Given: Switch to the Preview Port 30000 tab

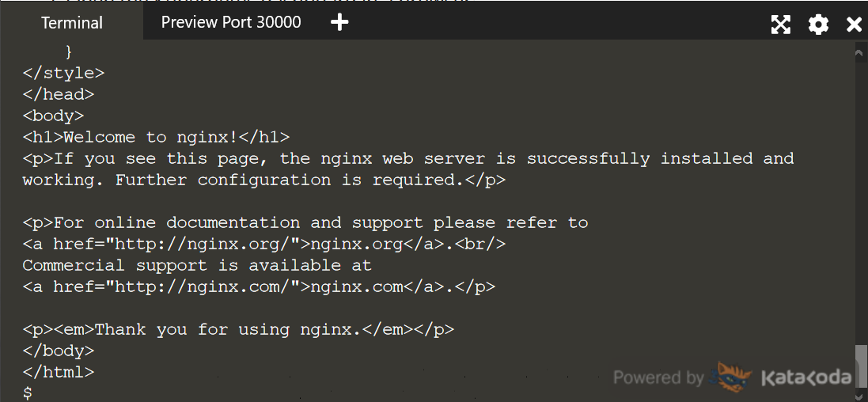Looking at the screenshot, I should pyautogui.click(x=231, y=22).
